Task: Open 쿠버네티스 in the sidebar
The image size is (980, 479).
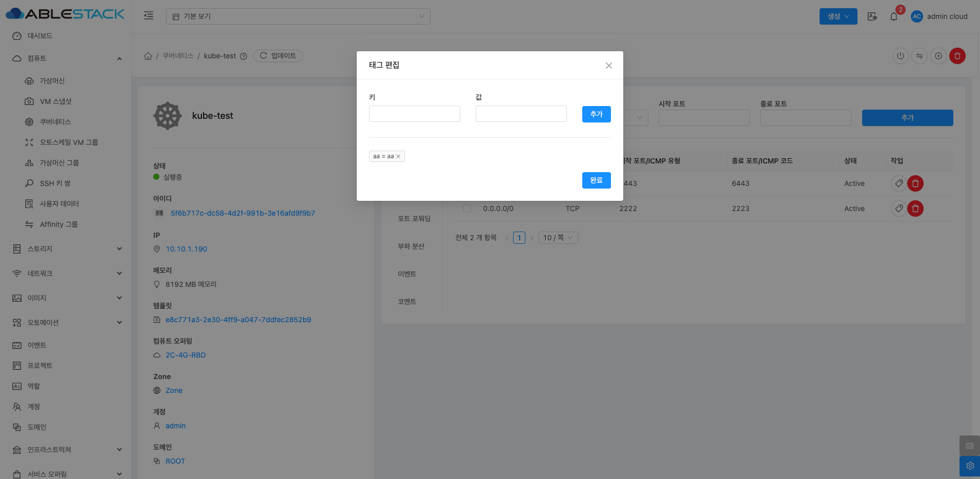Action: pos(55,122)
